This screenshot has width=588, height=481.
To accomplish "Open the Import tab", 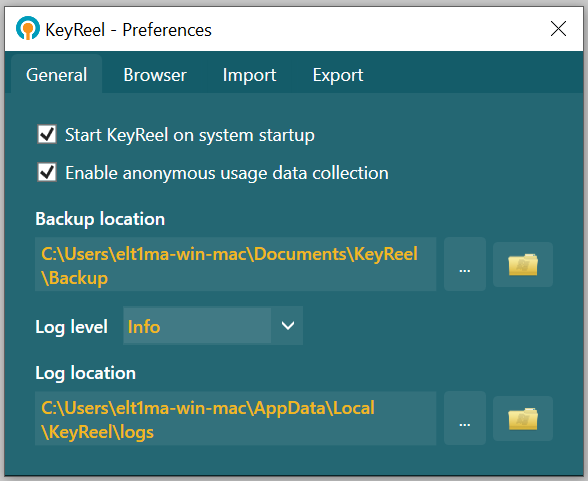I will tap(249, 75).
